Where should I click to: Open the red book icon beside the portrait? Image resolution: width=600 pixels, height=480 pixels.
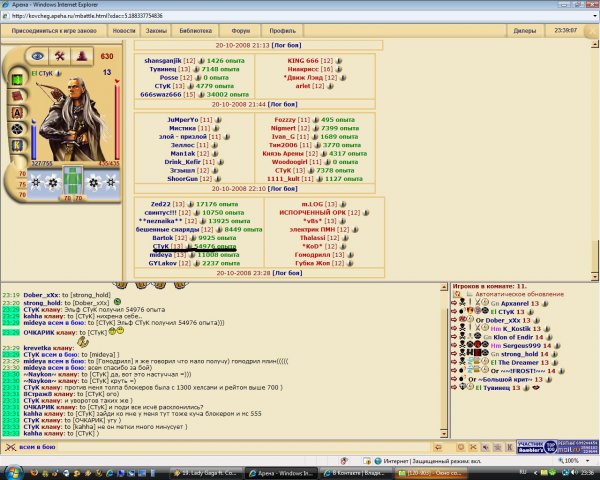(17, 96)
